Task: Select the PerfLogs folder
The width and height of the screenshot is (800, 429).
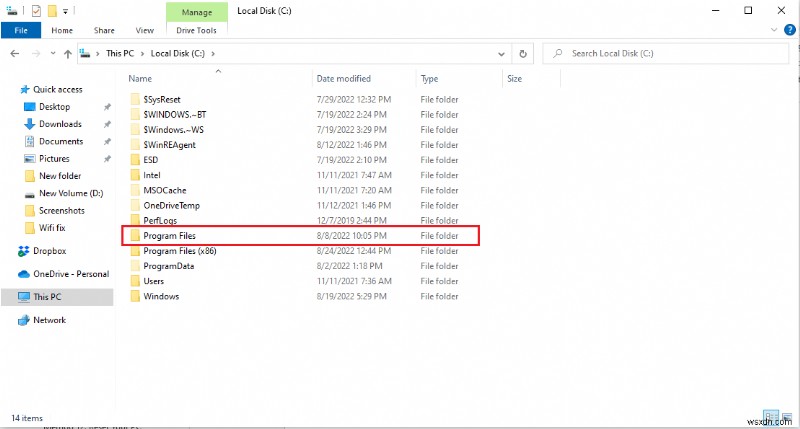Action: pos(160,220)
